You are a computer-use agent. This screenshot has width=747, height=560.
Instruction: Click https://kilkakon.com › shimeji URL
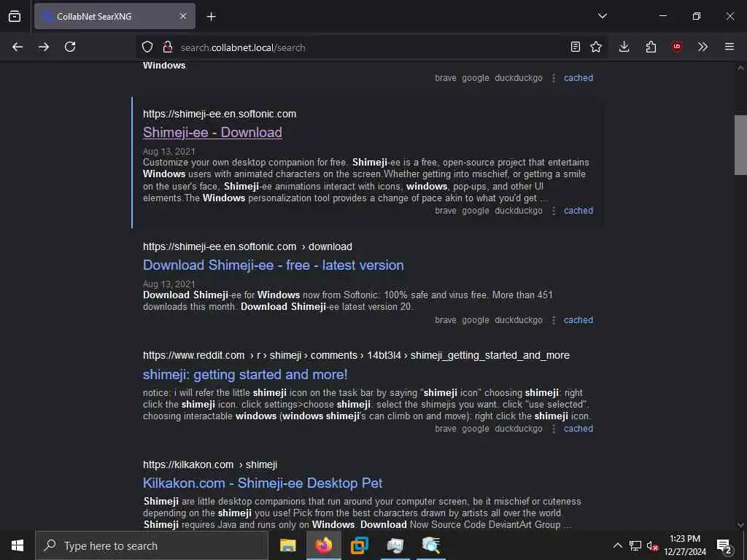[x=210, y=464]
